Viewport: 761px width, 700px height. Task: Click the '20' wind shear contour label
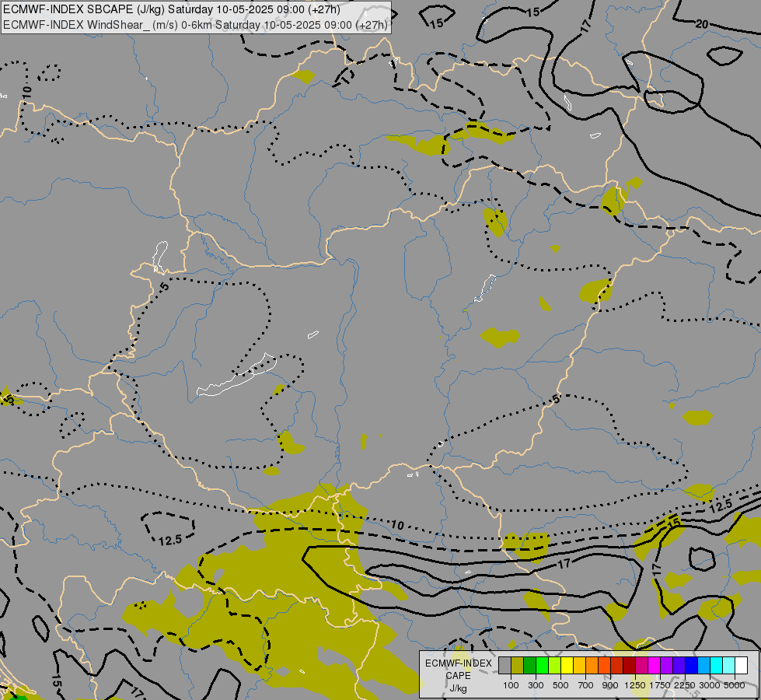701,23
